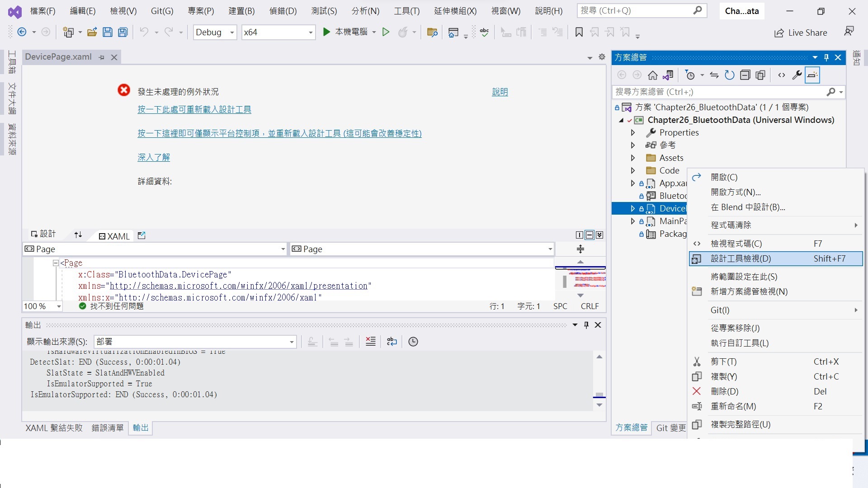
Task: Toggle a bookmark with the bookmark icon
Action: pyautogui.click(x=579, y=32)
